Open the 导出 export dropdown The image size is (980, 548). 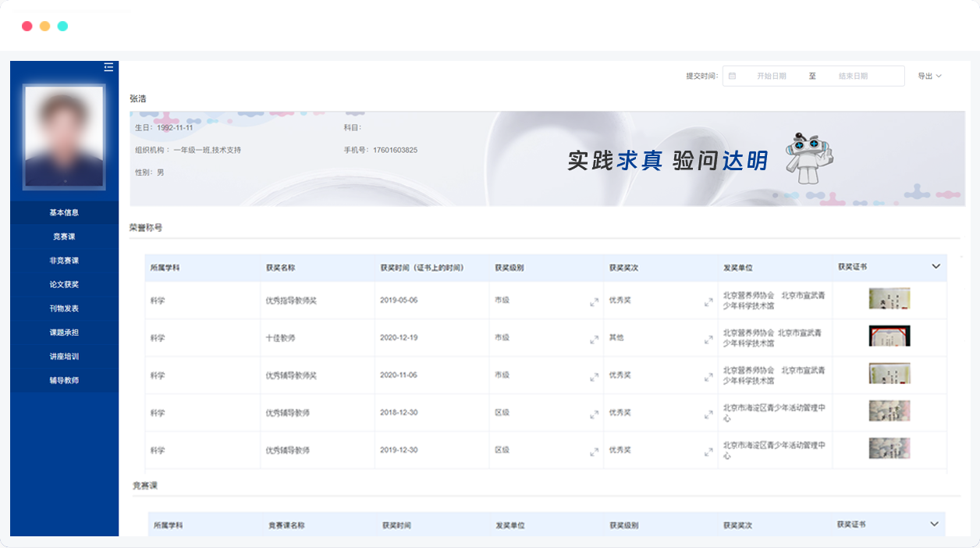click(x=929, y=76)
